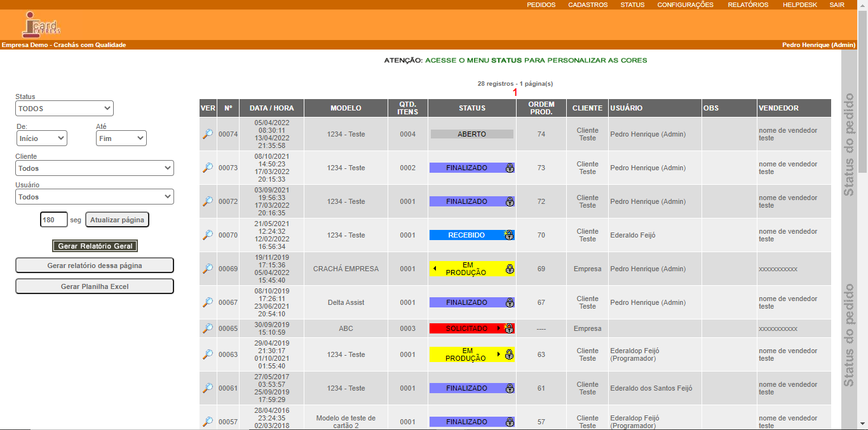Expand the Cliente filter dropdown

pos(95,168)
